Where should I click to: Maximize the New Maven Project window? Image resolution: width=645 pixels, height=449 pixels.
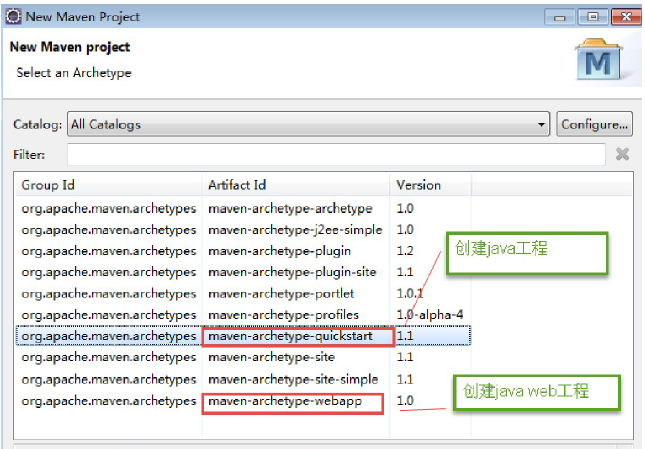[x=593, y=17]
